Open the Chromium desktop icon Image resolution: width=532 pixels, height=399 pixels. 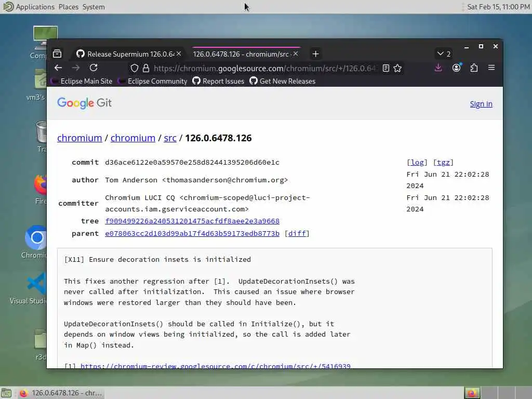point(35,242)
